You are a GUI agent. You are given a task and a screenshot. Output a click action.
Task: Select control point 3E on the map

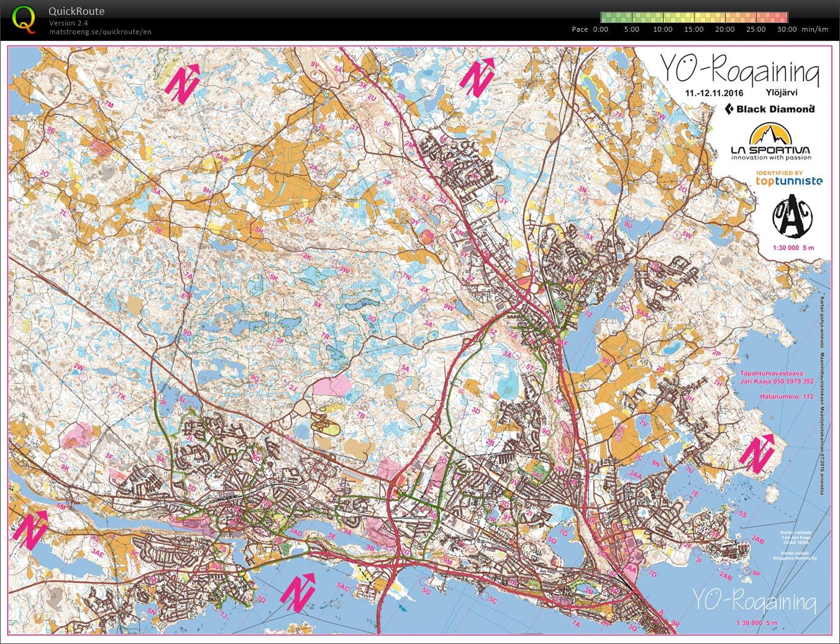[158, 230]
